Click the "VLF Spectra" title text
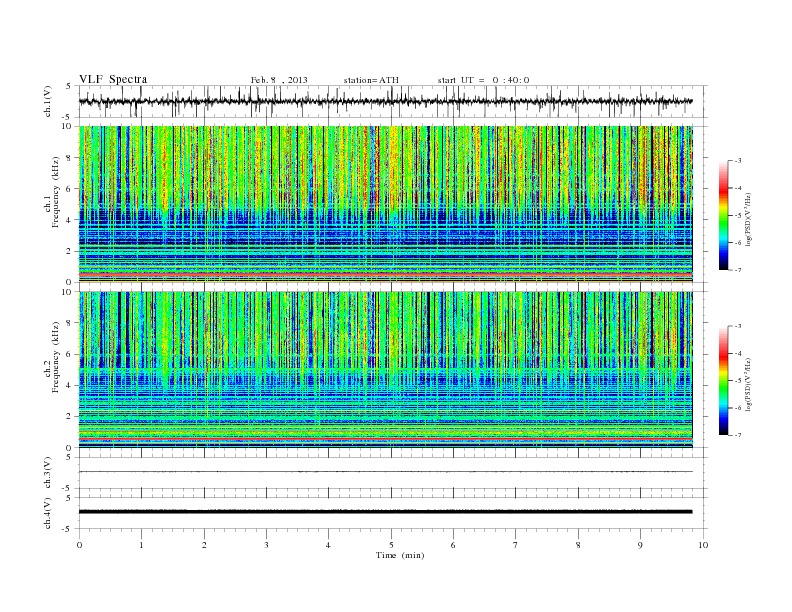The width and height of the screenshot is (792, 612). coord(113,79)
